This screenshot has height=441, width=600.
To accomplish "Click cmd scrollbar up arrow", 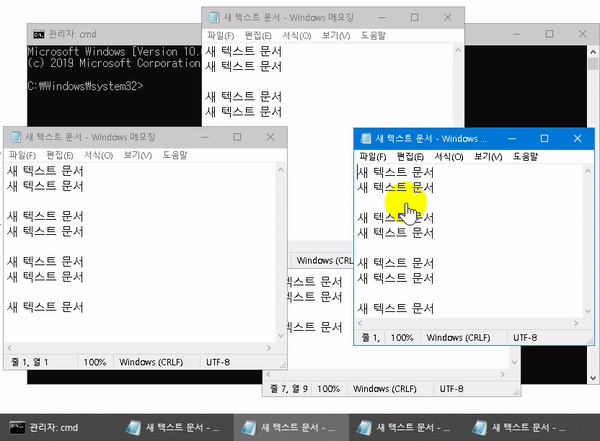I will point(593,52).
